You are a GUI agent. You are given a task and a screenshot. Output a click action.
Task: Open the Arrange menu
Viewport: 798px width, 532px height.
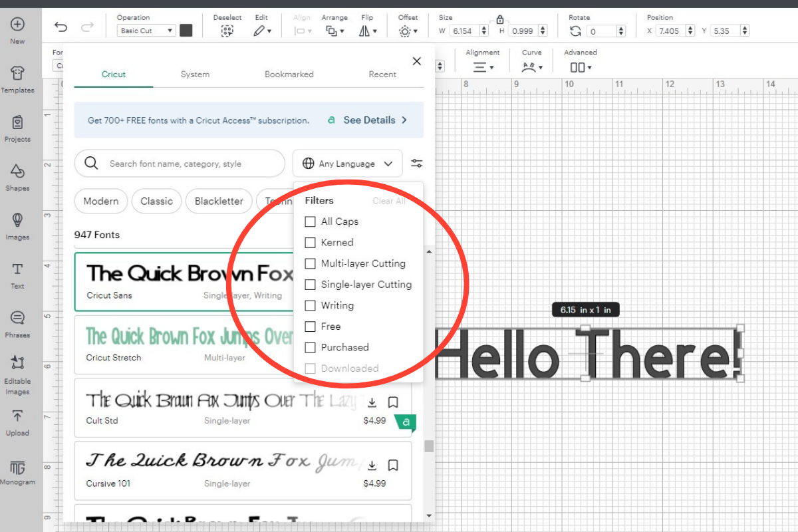(x=334, y=31)
